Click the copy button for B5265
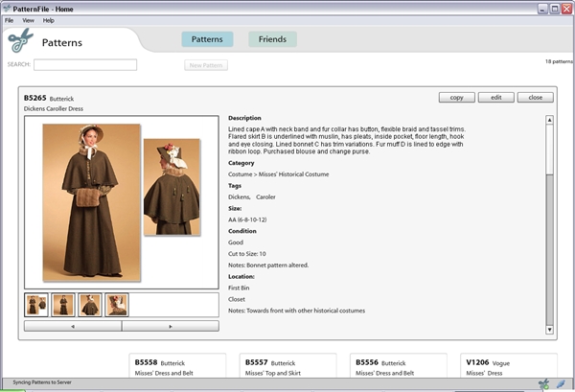 456,98
